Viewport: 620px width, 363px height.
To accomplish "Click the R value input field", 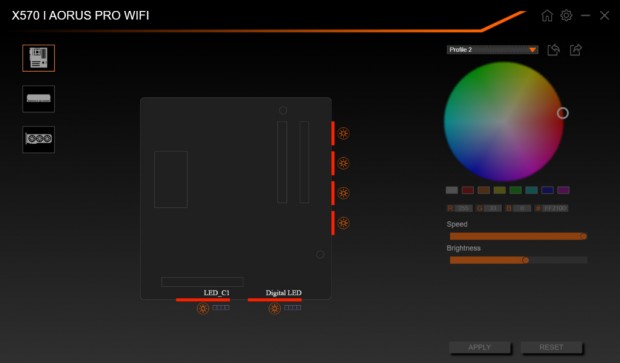I will pos(463,208).
